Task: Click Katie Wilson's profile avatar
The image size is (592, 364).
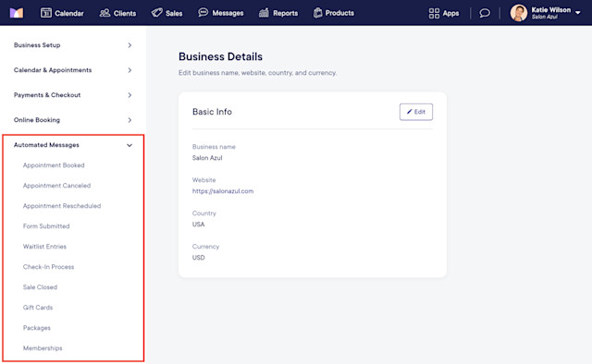Action: point(519,13)
